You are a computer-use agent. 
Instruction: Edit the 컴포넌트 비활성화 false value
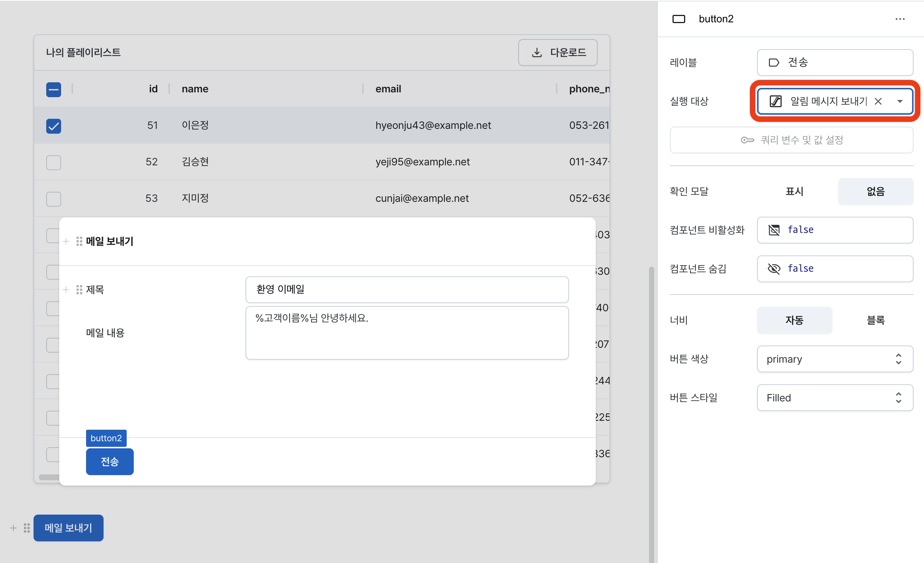835,230
